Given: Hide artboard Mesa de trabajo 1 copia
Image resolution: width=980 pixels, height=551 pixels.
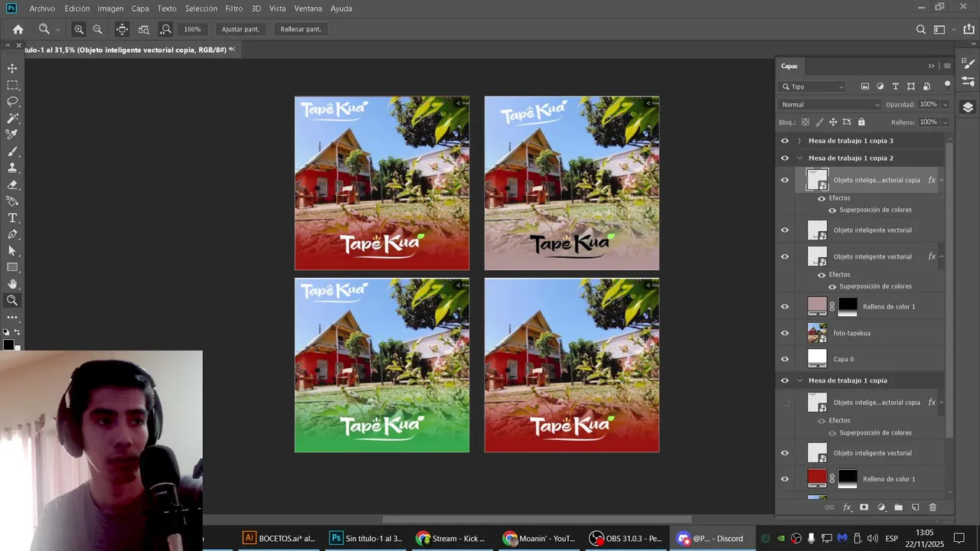Looking at the screenshot, I should point(784,380).
